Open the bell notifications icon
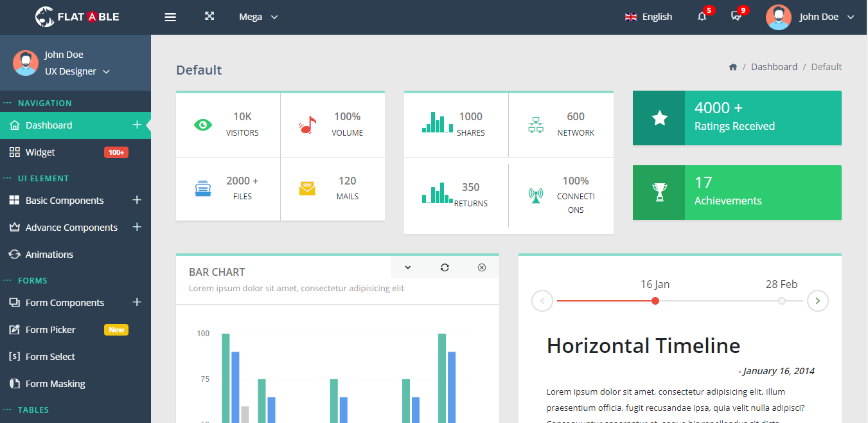Viewport: 868px width, 423px height. pos(702,17)
